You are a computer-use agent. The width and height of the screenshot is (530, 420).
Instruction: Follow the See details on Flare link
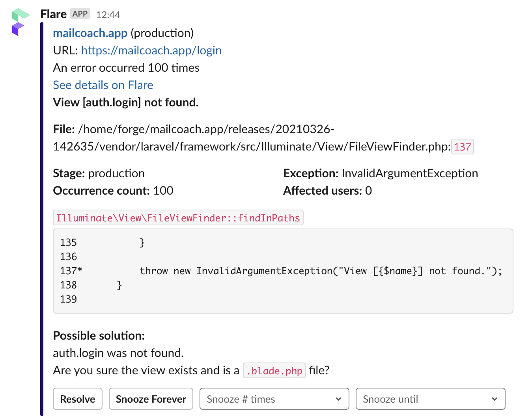[x=103, y=85]
